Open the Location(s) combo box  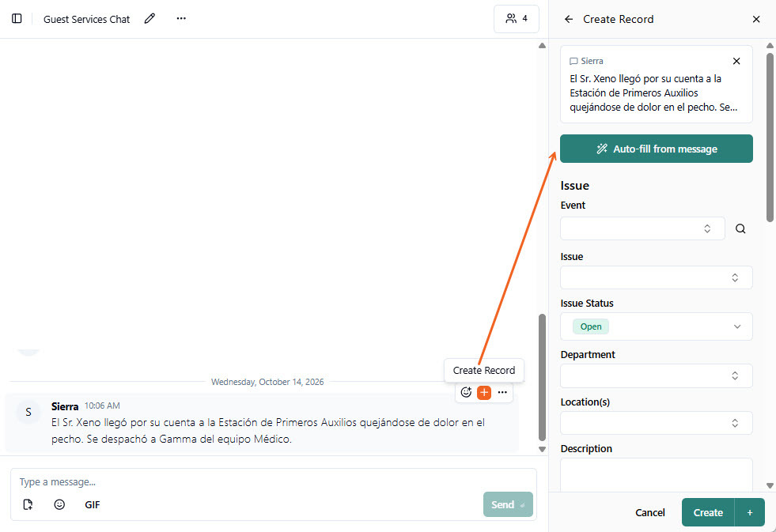pyautogui.click(x=657, y=423)
